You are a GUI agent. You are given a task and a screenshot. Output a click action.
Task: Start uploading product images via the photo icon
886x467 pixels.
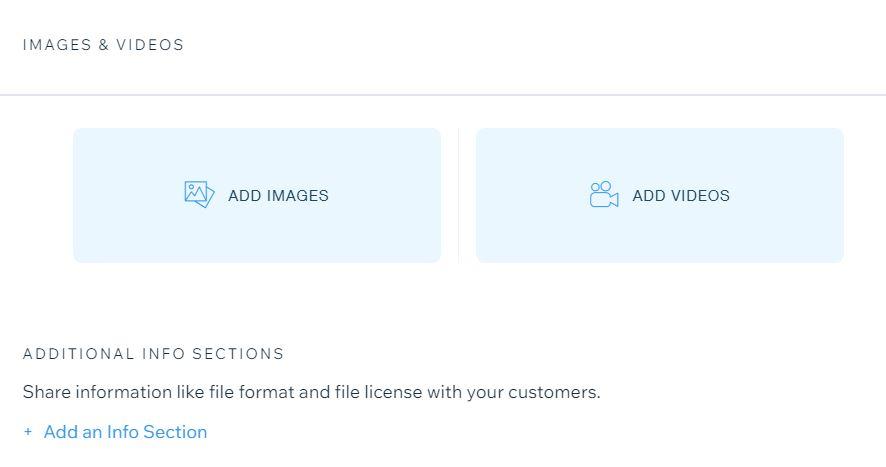[199, 194]
